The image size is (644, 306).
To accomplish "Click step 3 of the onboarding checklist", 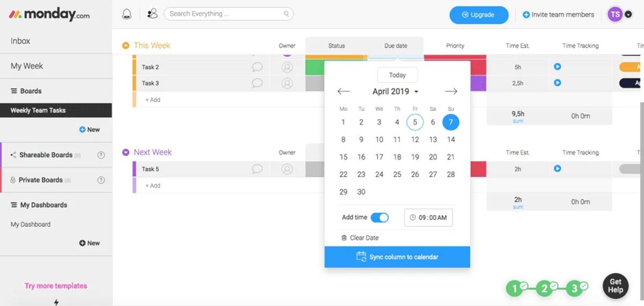I will pos(575,288).
